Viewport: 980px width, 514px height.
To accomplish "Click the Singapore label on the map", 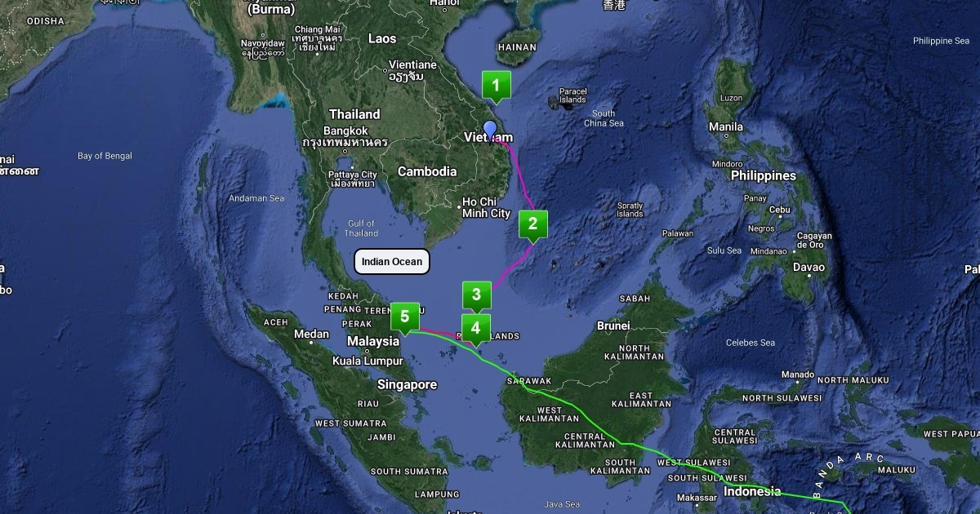I will point(407,384).
